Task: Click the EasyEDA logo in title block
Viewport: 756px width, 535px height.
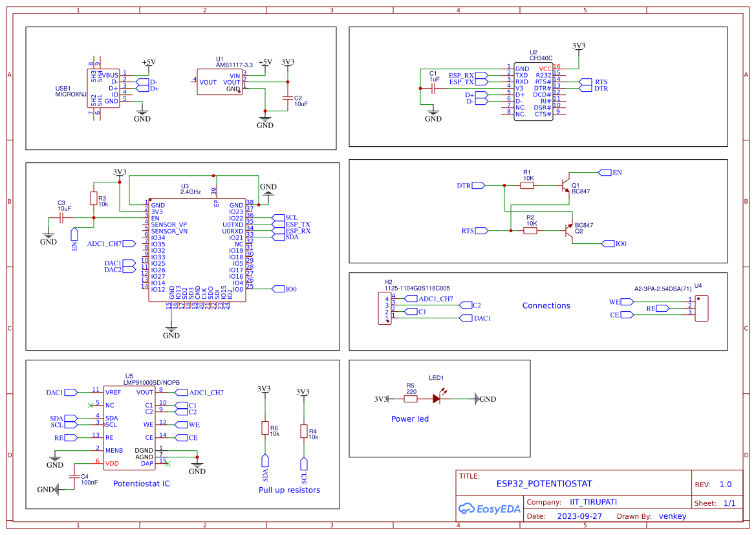Action: pyautogui.click(x=489, y=508)
